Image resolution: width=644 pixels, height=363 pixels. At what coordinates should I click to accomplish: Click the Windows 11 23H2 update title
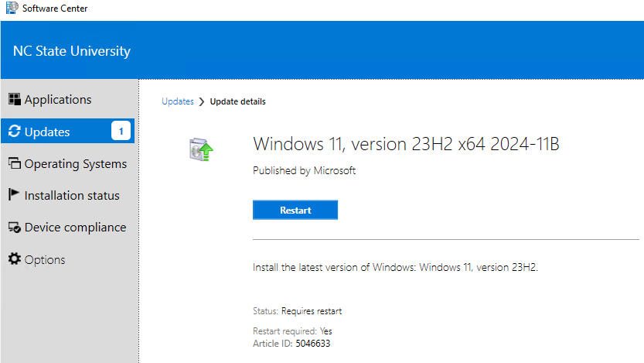(x=406, y=144)
